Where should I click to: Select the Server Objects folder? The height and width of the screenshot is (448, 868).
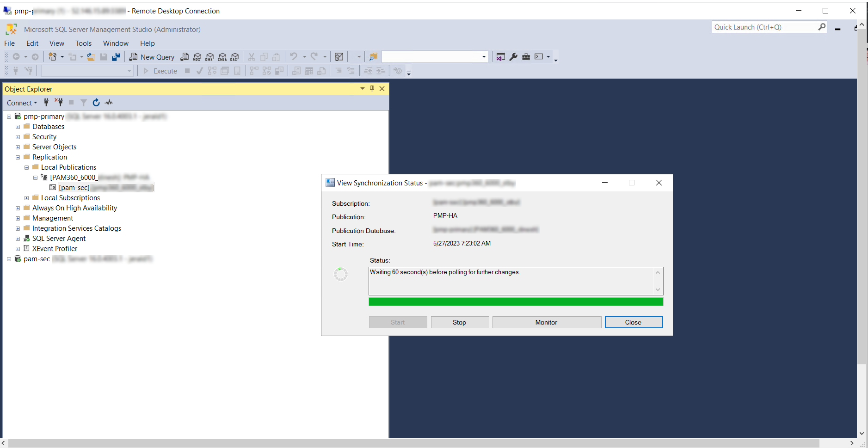[54, 147]
